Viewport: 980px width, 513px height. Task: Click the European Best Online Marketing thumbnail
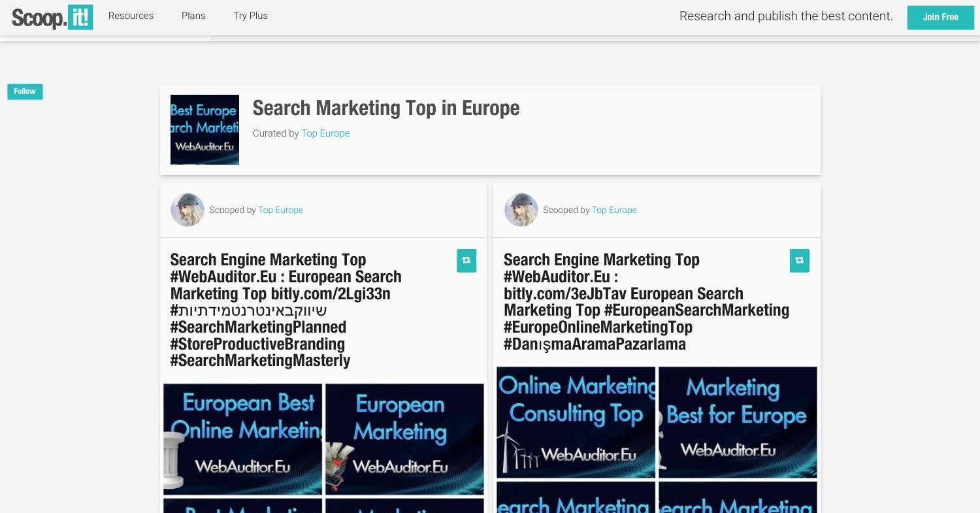(242, 439)
